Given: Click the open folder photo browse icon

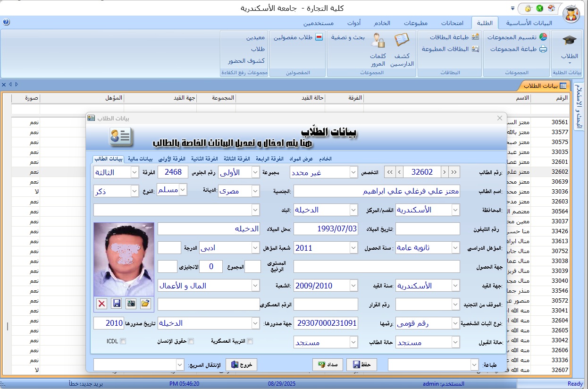Looking at the screenshot, I should pos(145,304).
